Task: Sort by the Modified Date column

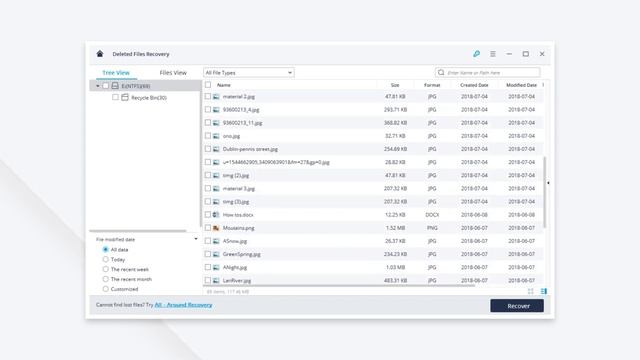Action: [x=521, y=85]
